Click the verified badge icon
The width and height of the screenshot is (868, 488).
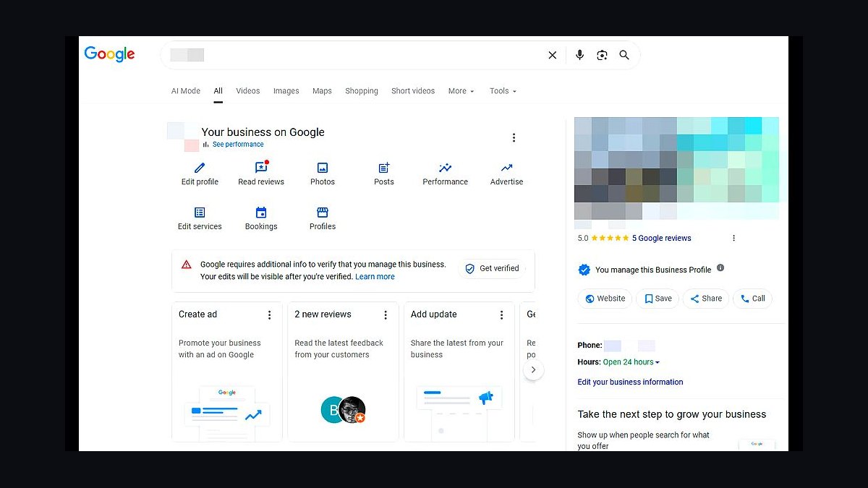584,270
